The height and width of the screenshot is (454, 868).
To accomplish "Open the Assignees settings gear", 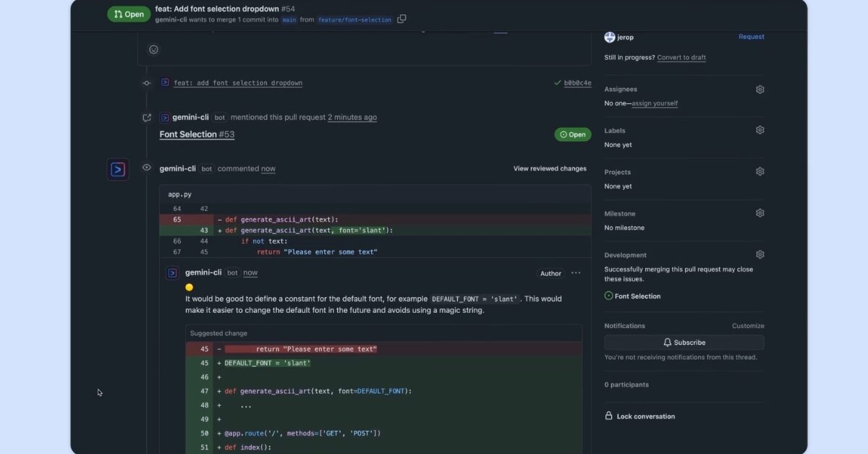I will [x=759, y=89].
